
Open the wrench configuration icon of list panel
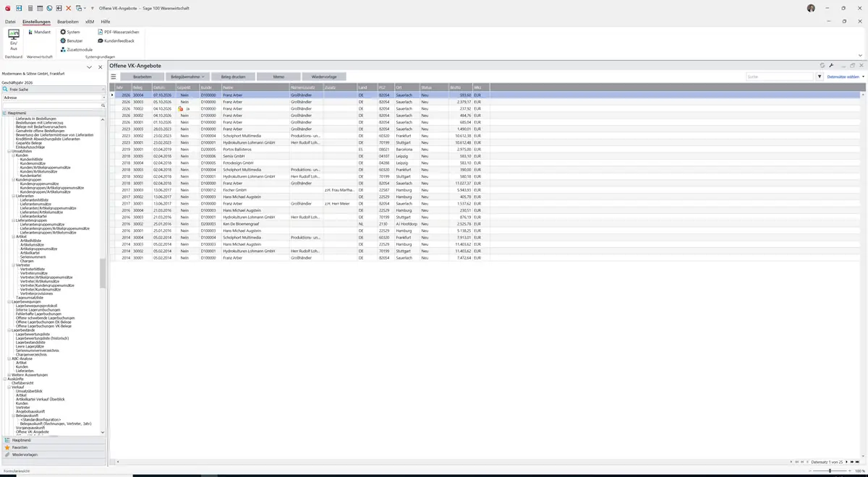coord(832,65)
